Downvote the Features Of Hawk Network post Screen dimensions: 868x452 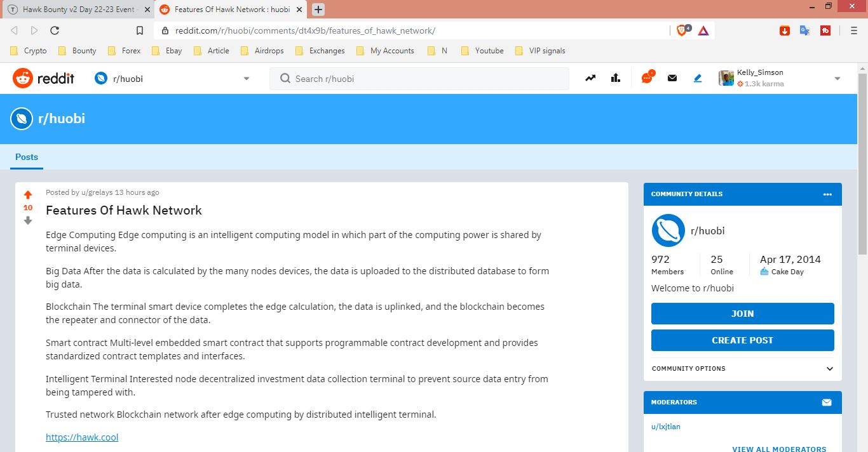click(x=28, y=220)
